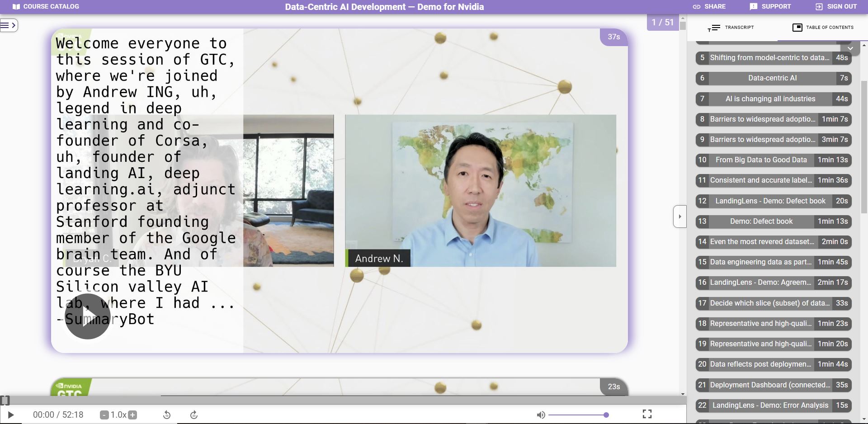The height and width of the screenshot is (424, 868).
Task: Select the Transcript panel icon
Action: pos(714,27)
